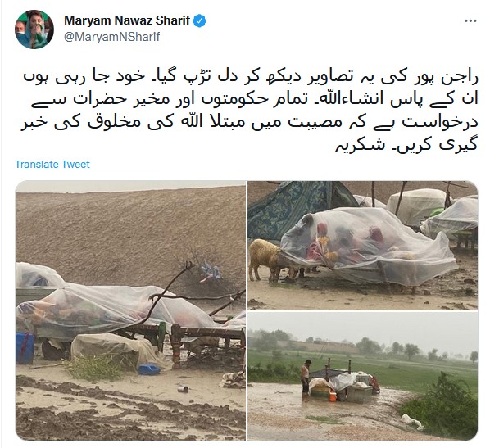Click the wooden charpoy leg in left photo
Image resolution: width=490 pixels, height=448 pixels.
coord(177,346)
